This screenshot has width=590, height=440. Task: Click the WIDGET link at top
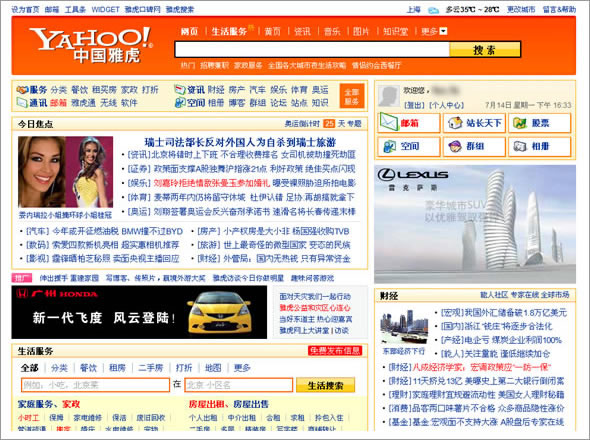click(x=105, y=9)
